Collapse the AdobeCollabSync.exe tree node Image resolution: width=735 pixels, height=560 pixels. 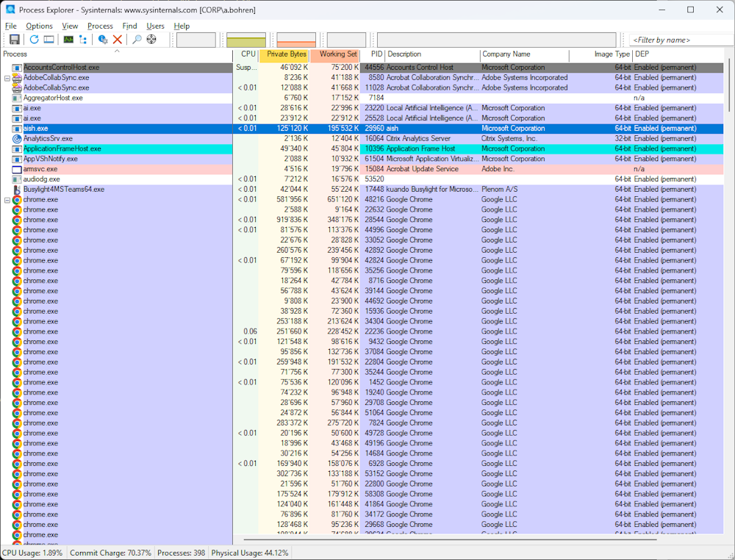[7, 78]
